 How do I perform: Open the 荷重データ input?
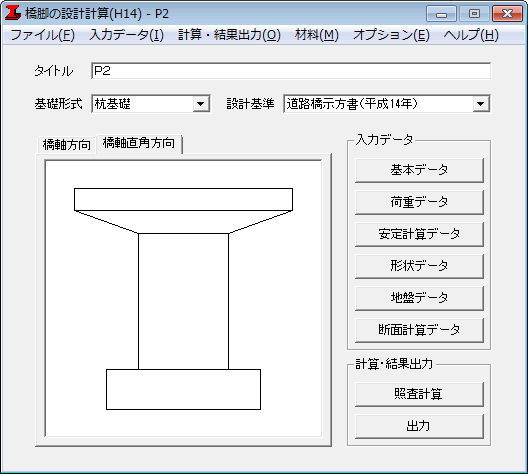click(419, 202)
